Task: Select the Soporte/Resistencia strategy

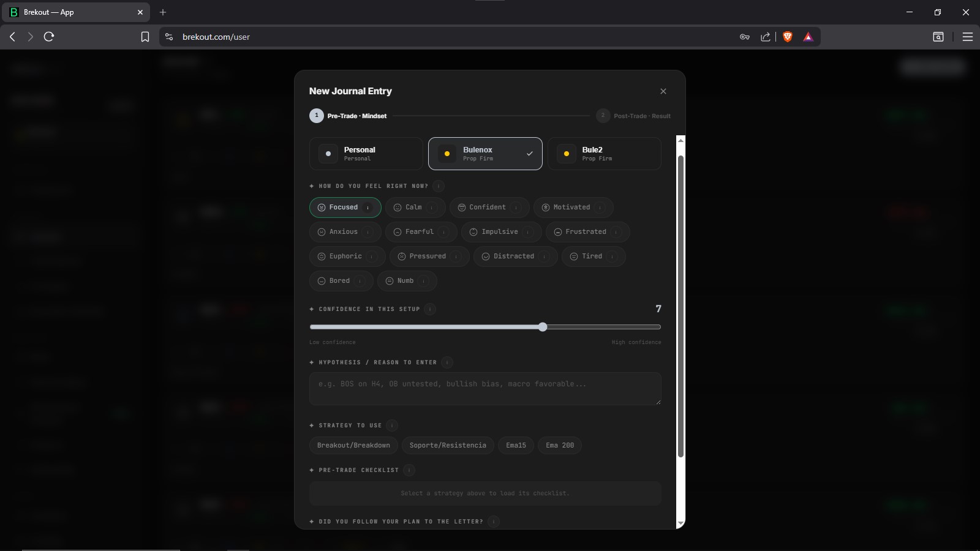Action: coord(448,446)
